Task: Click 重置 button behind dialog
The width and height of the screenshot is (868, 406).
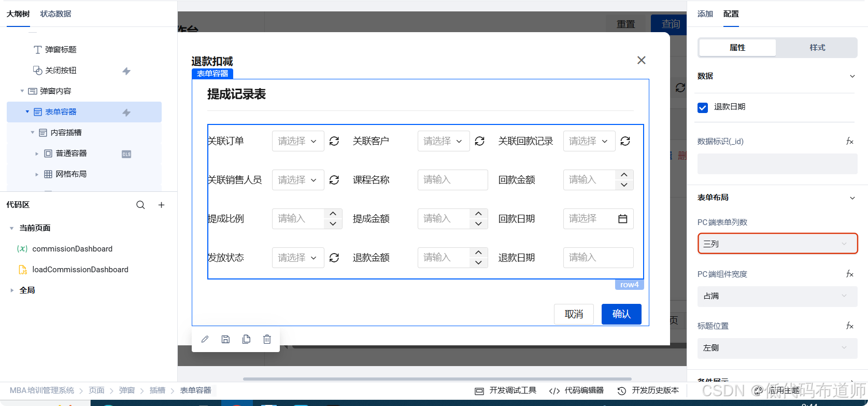Action: [625, 24]
